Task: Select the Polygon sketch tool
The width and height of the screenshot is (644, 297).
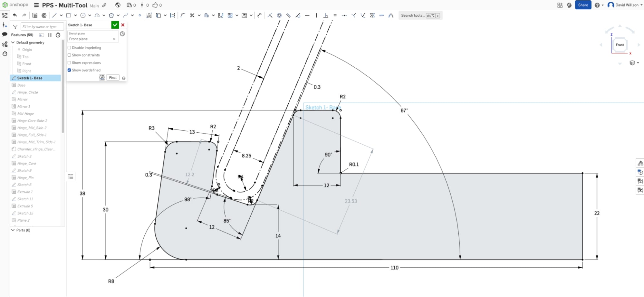Action: [111, 15]
